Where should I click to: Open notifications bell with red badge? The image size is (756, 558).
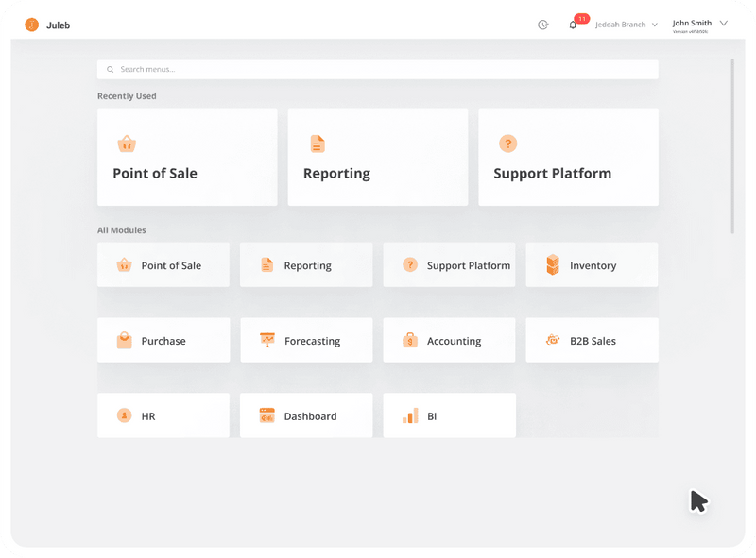tap(573, 25)
